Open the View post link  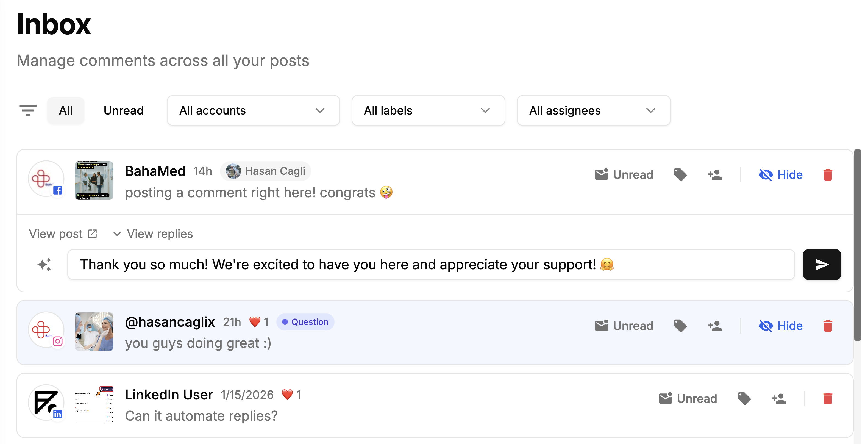coord(63,234)
